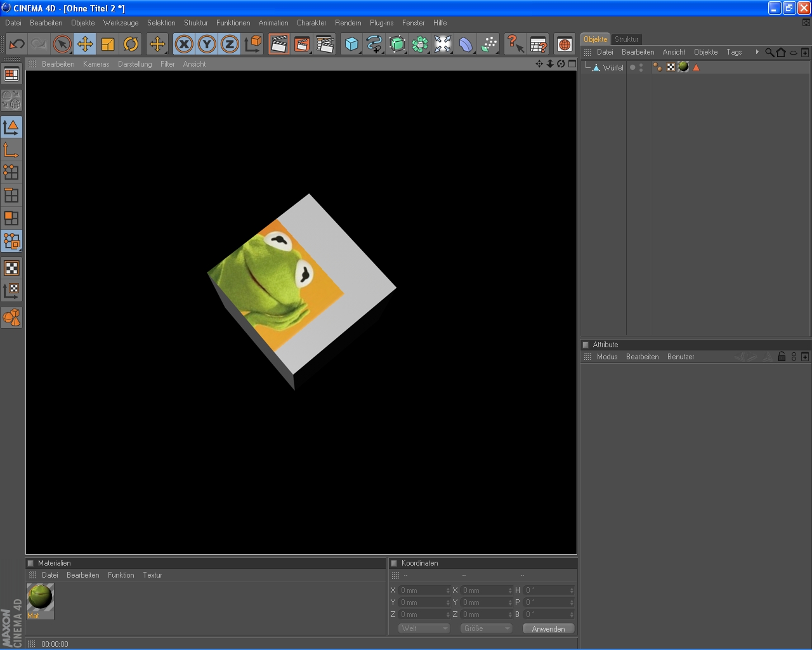Open viewport Kameras menu
Image resolution: width=812 pixels, height=650 pixels.
tap(96, 64)
